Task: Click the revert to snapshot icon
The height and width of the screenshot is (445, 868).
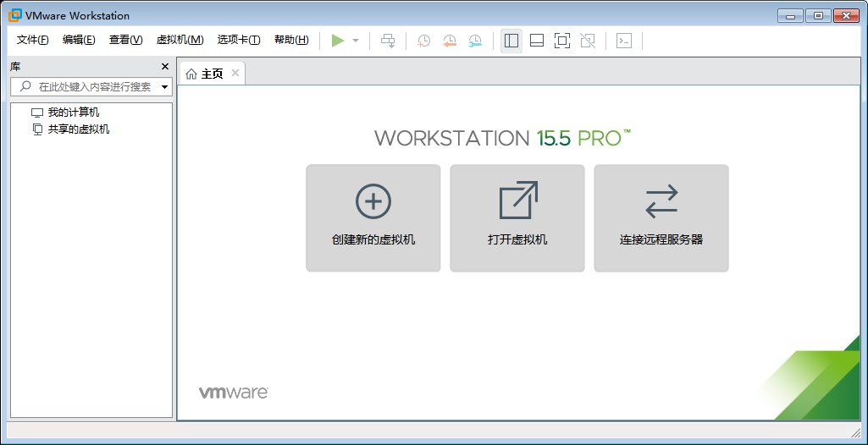Action: (450, 41)
